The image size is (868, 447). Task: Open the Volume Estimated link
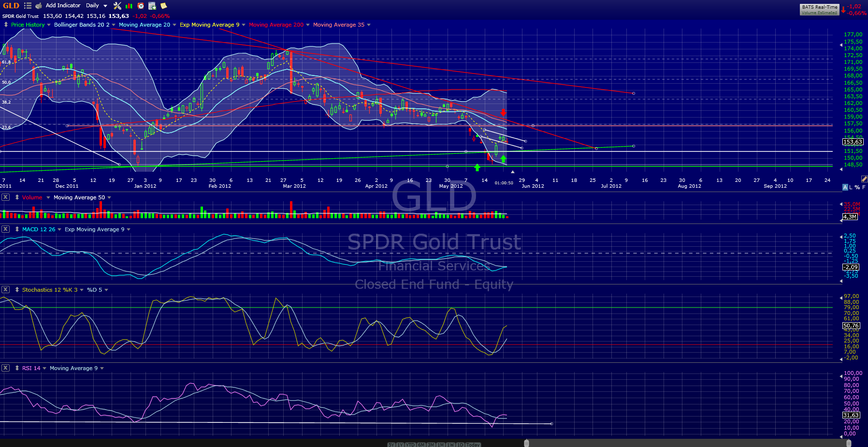(820, 13)
